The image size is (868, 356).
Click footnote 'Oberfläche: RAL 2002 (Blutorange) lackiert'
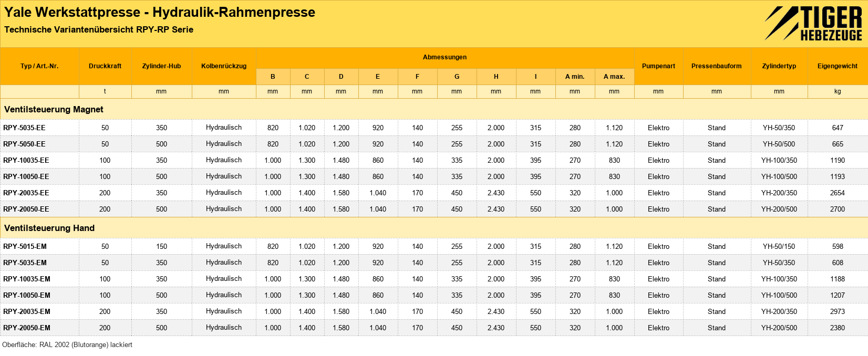[x=67, y=345]
